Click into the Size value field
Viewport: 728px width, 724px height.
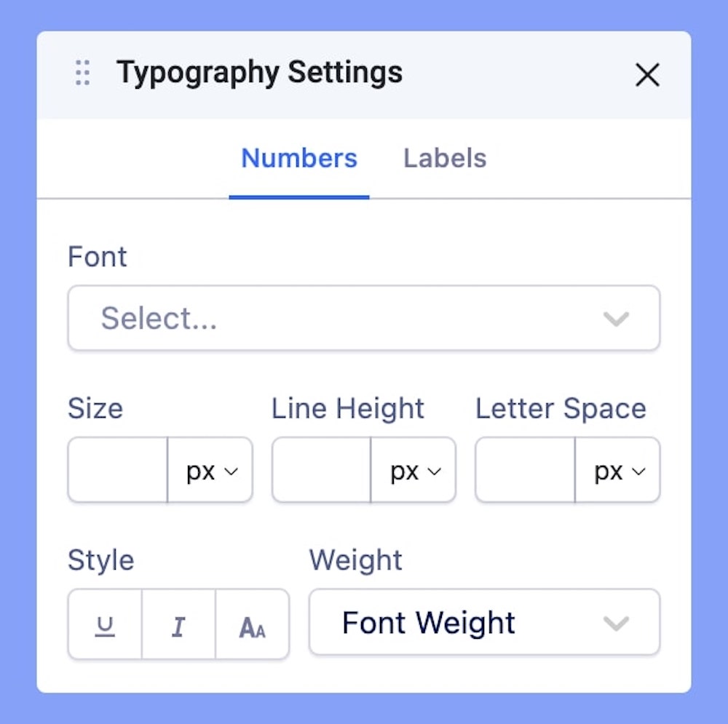coord(118,471)
